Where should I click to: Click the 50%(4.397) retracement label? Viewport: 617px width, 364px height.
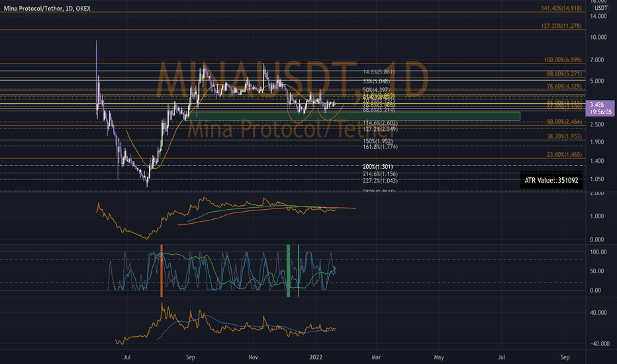point(376,91)
